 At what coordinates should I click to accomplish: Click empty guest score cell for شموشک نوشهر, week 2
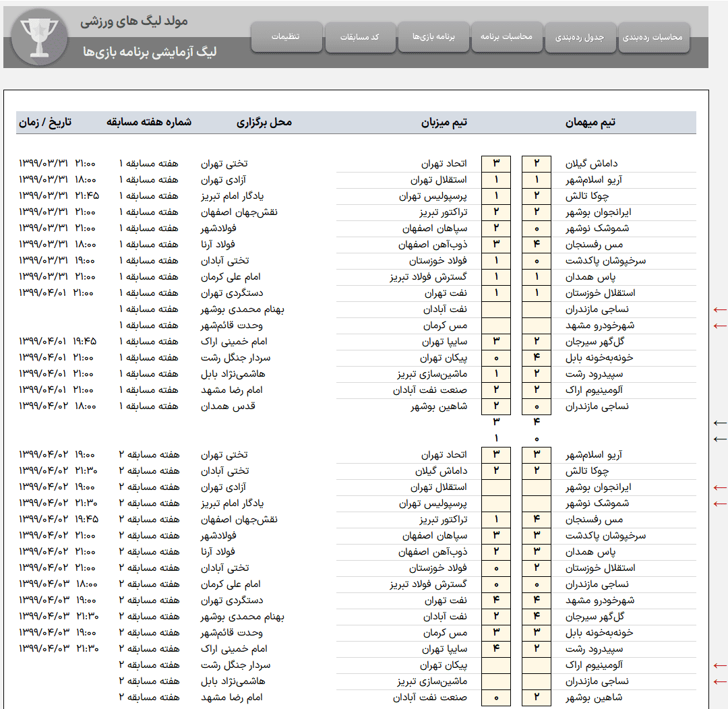coord(537,503)
